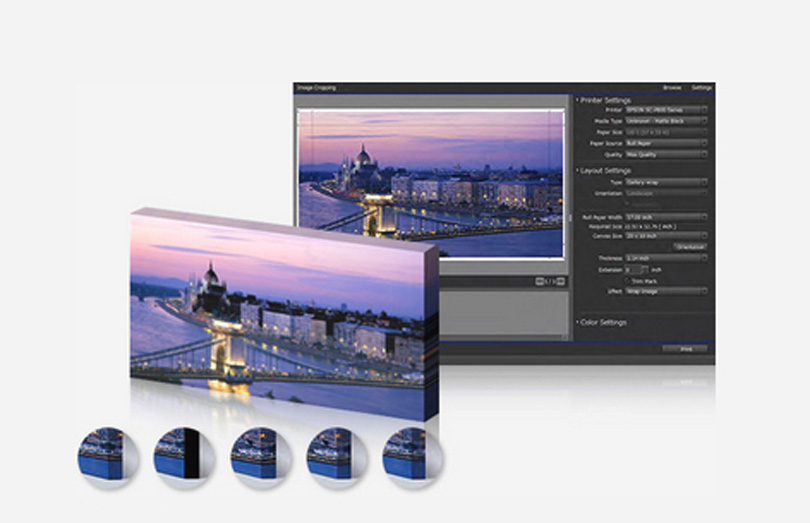Toggle the Trim Mark checkbox
This screenshot has height=523, width=810.
click(x=628, y=281)
